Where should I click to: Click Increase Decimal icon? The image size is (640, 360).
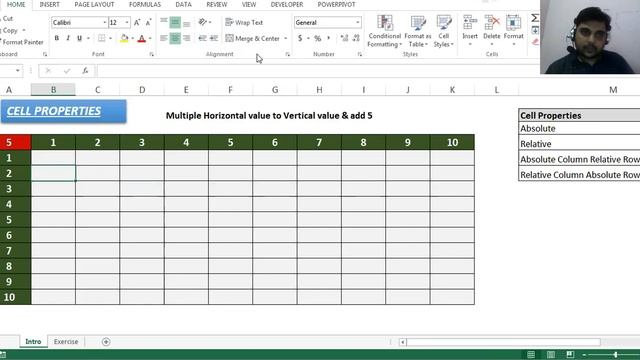pos(344,38)
